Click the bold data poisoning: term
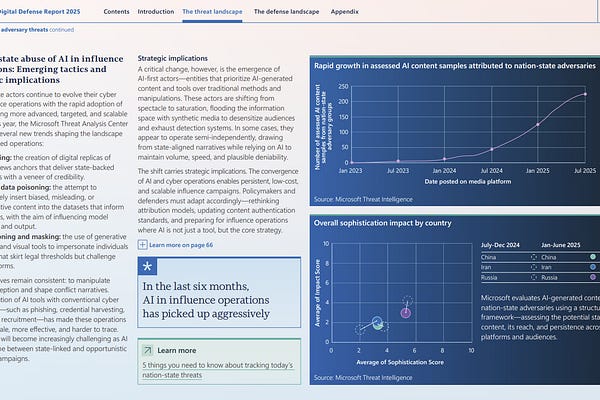600x400 pixels. pyautogui.click(x=25, y=187)
